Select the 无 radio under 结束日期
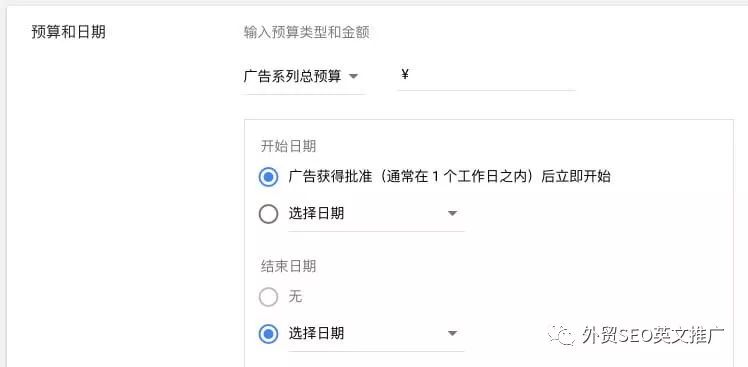Screen dimensions: 748x367 point(268,297)
